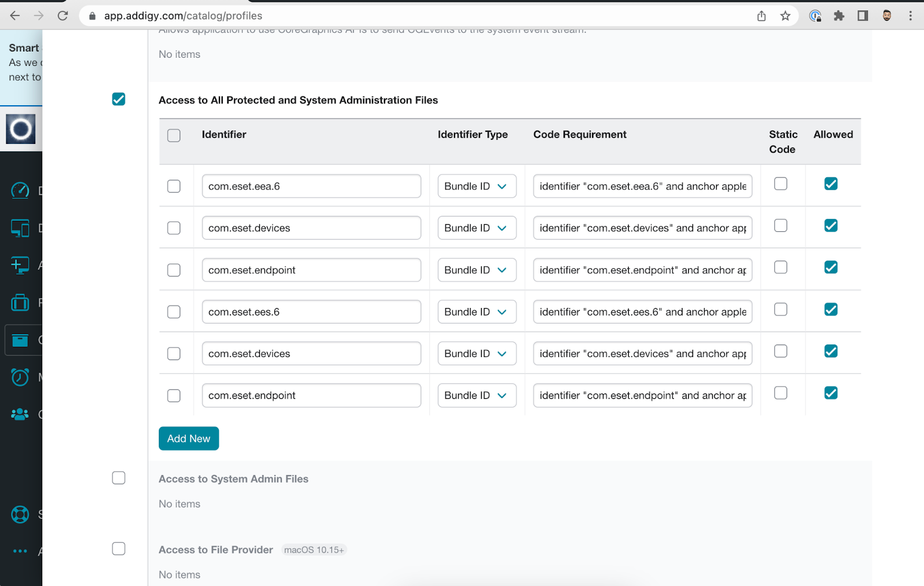Check Access to System Admin Files
The image size is (924, 586).
click(118, 477)
